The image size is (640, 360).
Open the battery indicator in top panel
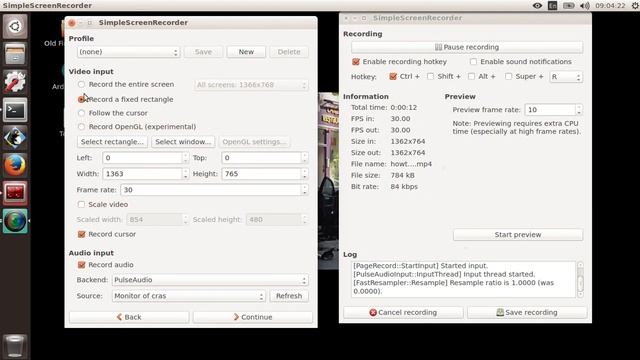pyautogui.click(x=569, y=5)
